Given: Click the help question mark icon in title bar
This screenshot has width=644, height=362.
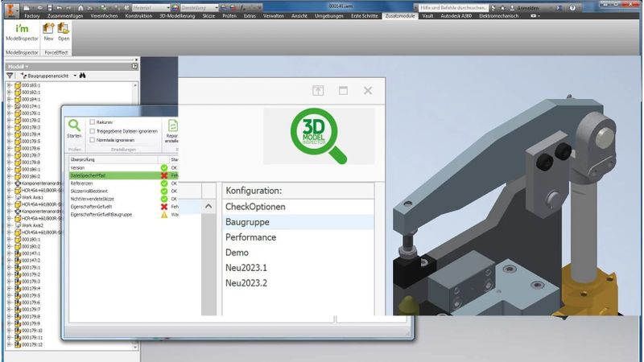Looking at the screenshot, I should [x=572, y=8].
